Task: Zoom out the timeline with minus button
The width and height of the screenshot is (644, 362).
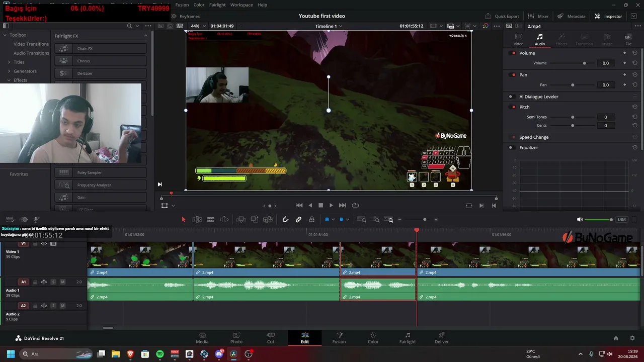Action: tap(400, 219)
